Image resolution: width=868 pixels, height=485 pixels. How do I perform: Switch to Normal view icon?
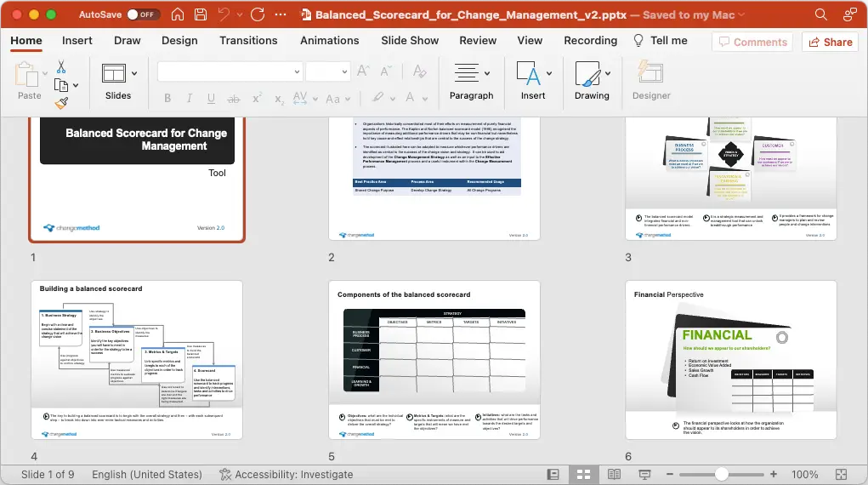[553, 475]
